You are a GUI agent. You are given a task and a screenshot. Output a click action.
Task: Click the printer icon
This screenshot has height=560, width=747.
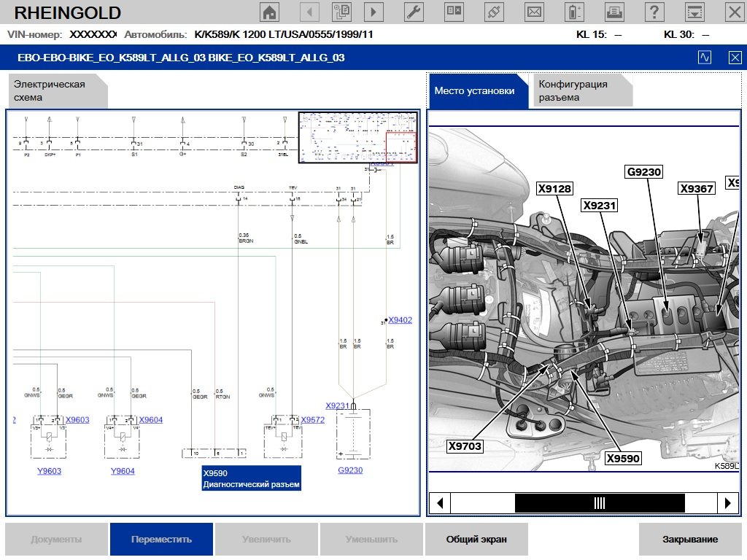(x=615, y=12)
